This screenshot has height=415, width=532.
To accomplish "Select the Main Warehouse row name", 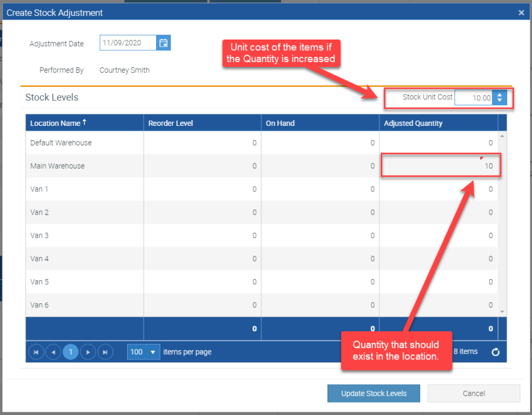I will point(57,166).
